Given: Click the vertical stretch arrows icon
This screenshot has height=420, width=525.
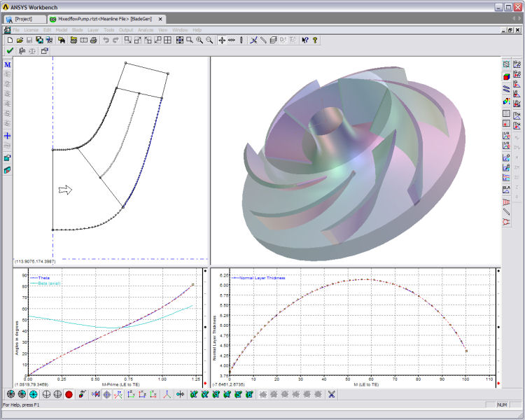Looking at the screenshot, I should [x=241, y=40].
